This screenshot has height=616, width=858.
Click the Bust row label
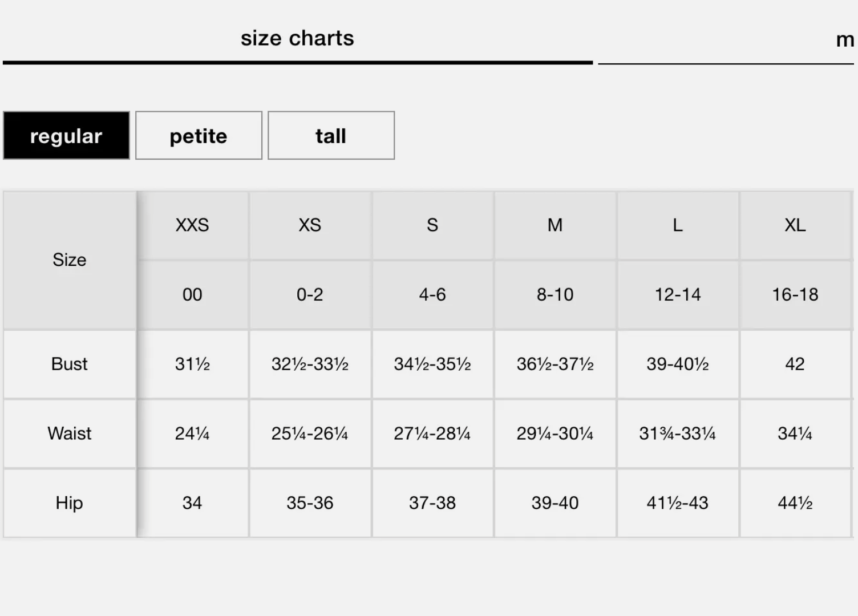pos(70,364)
